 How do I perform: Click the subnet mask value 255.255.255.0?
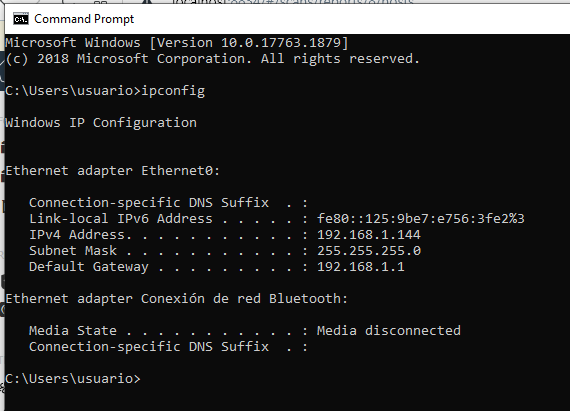tap(369, 251)
